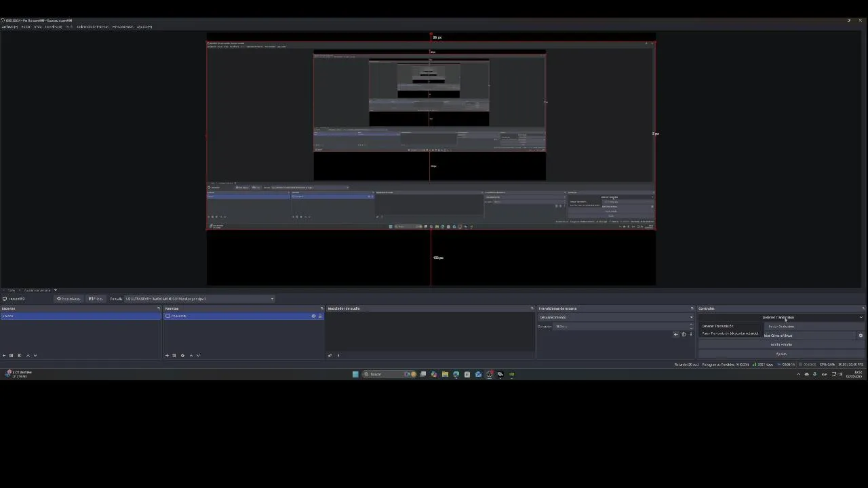Undock the Mezclador de audio panel
Image resolution: width=868 pixels, height=488 pixels.
[x=532, y=308]
